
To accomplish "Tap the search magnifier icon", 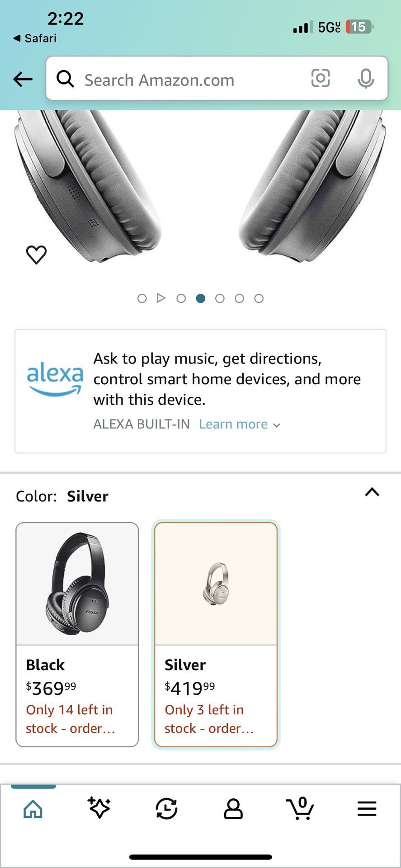I will click(x=66, y=79).
